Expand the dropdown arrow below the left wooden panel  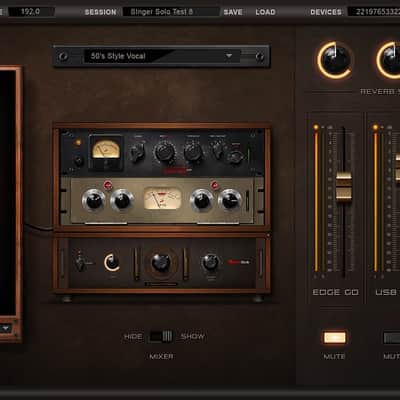tap(6, 328)
